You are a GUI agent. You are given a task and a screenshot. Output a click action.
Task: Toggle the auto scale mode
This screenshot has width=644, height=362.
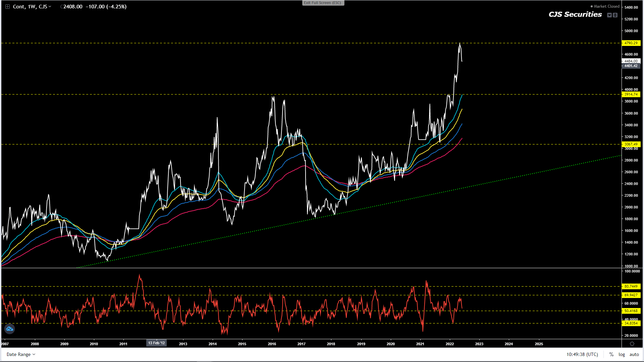634,354
